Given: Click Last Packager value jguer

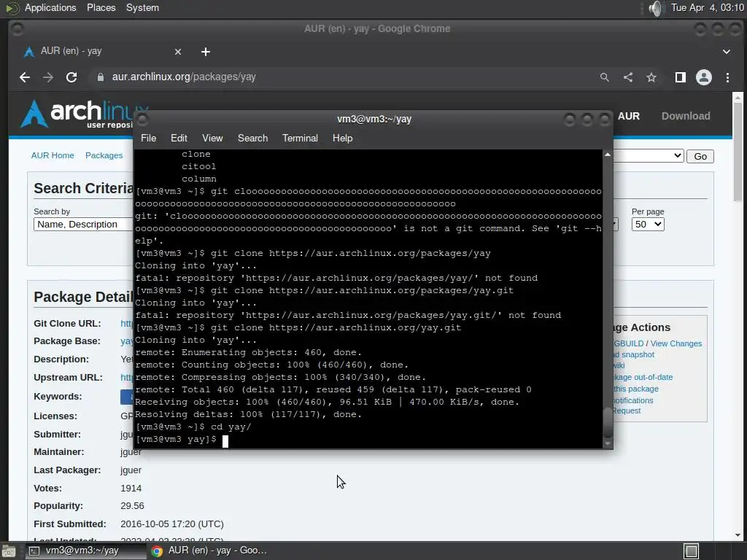Looking at the screenshot, I should 131,470.
